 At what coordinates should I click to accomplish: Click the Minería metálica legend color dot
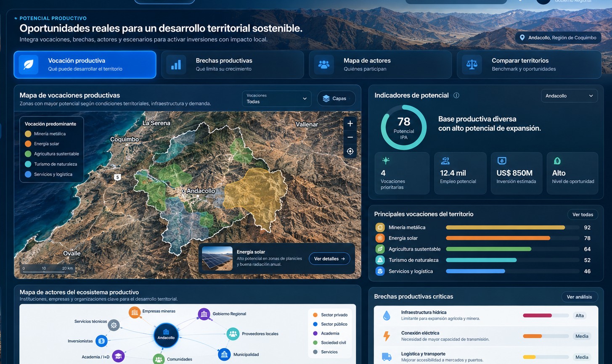coord(28,134)
